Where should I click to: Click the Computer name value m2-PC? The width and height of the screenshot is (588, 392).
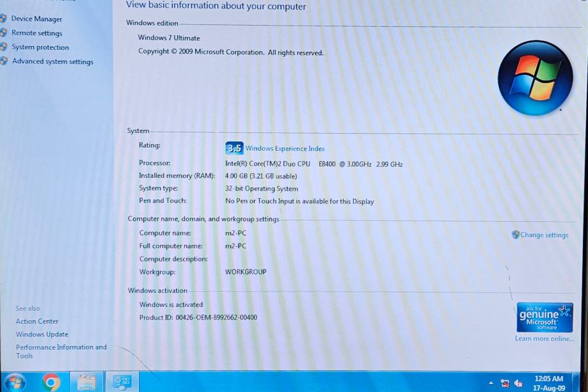235,233
